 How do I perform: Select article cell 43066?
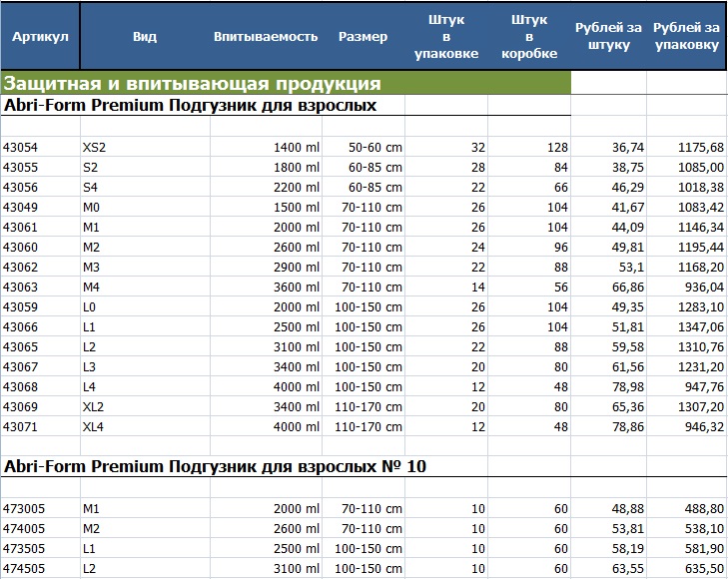pyautogui.click(x=40, y=326)
